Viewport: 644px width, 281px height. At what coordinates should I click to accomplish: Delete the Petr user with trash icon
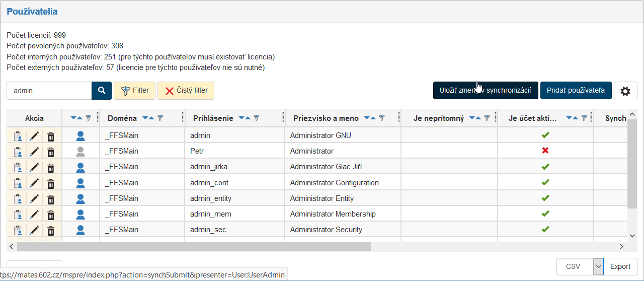pos(51,151)
